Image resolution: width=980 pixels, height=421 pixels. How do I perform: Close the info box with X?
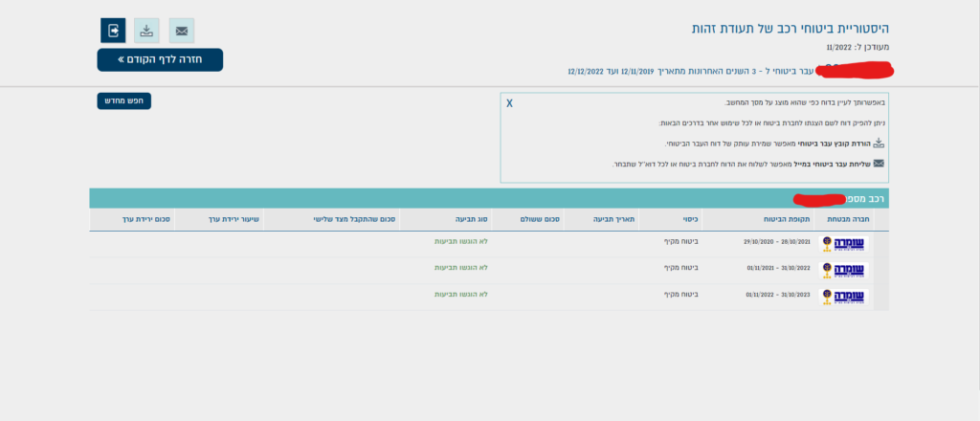point(509,102)
